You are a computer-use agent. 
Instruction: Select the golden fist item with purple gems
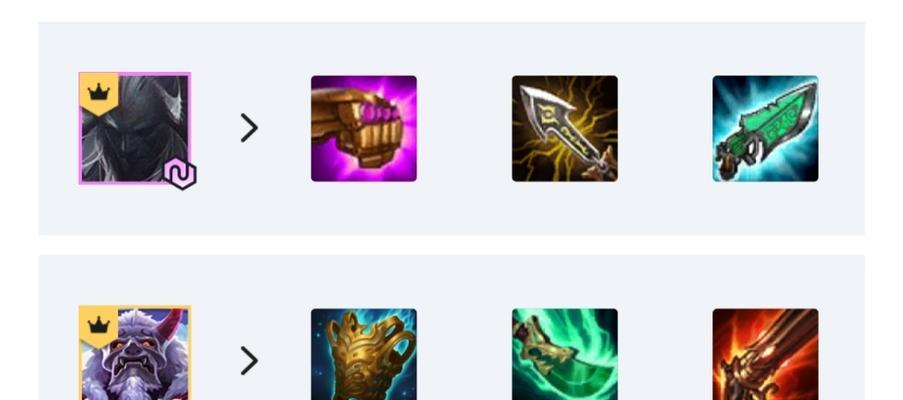coord(364,128)
